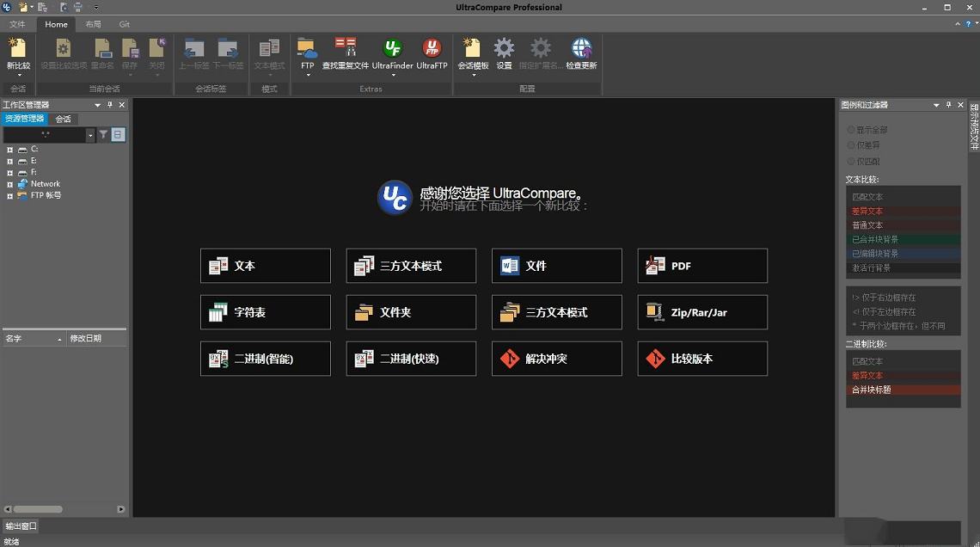Expand the Network tree node

tap(9, 184)
